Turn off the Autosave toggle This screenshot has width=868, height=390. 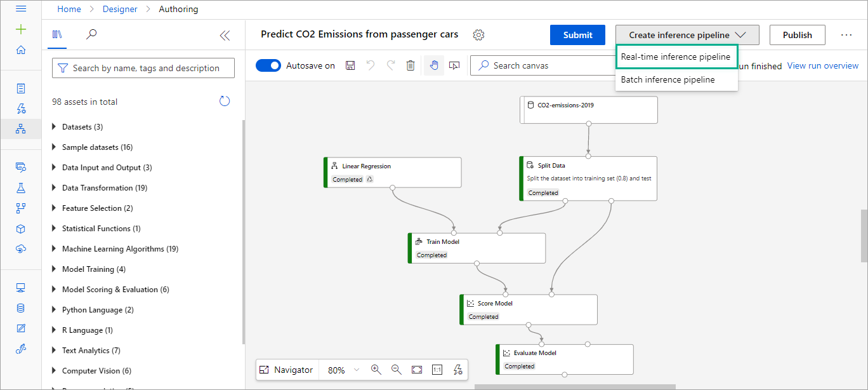[x=268, y=65]
